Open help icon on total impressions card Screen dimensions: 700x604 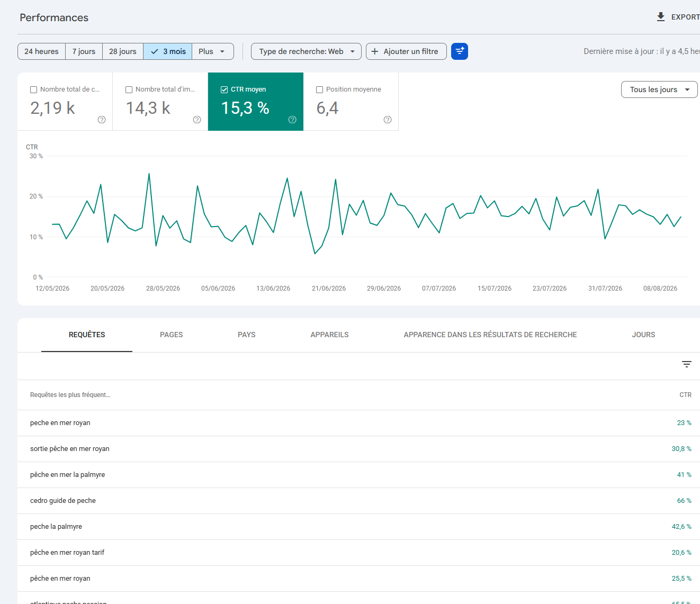[x=197, y=120]
